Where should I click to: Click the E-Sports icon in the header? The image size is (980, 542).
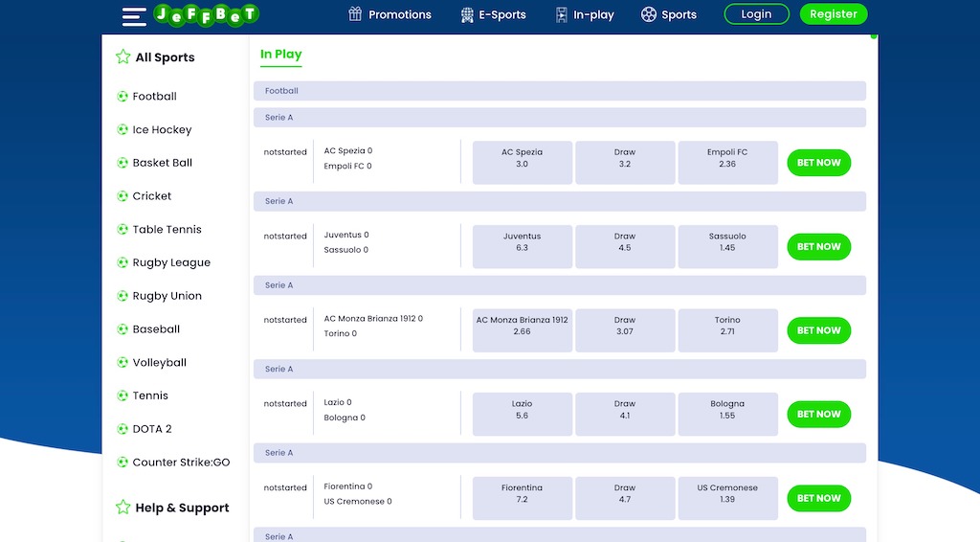467,14
